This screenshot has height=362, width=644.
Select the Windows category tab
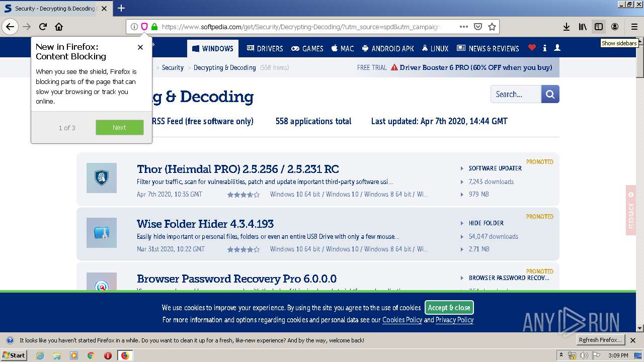pos(213,48)
